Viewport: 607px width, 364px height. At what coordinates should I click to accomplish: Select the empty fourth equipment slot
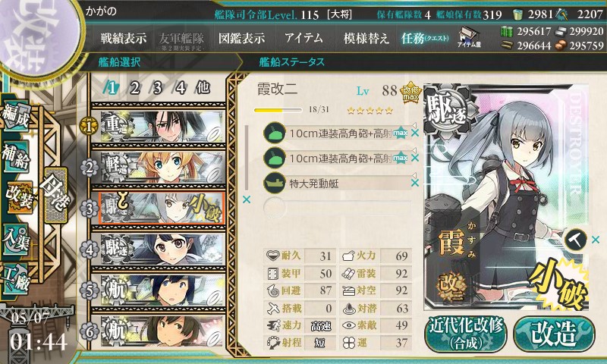coord(337,208)
